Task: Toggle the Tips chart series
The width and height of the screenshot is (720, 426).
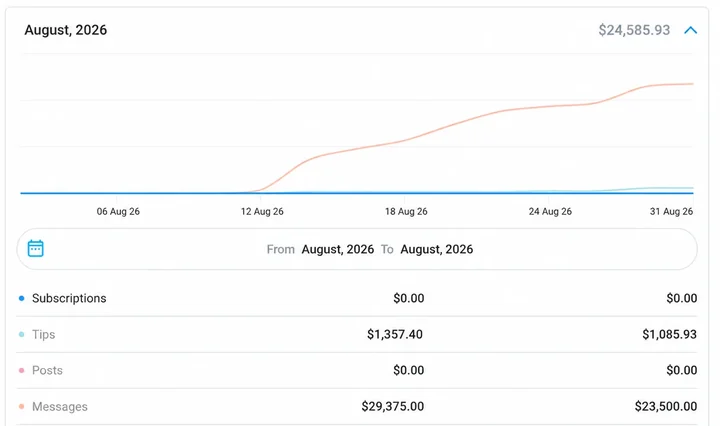Action: (43, 334)
